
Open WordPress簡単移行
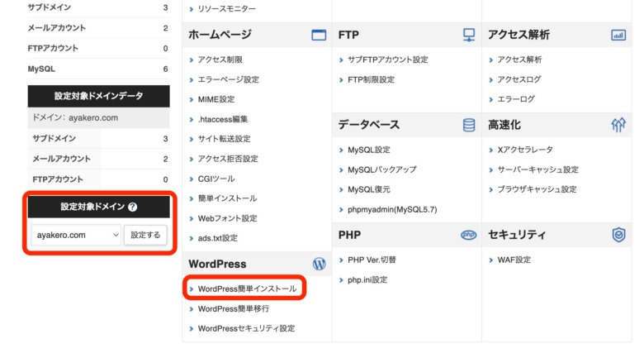tap(234, 308)
